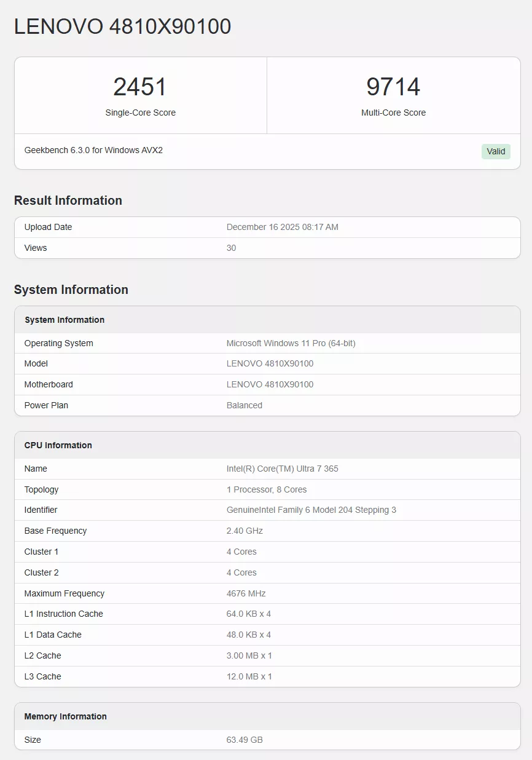Click the System Information table header
This screenshot has width=532, height=760.
click(x=65, y=320)
